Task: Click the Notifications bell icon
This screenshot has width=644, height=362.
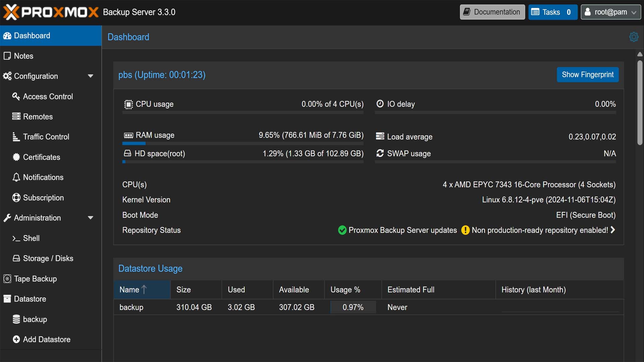Action: [16, 177]
